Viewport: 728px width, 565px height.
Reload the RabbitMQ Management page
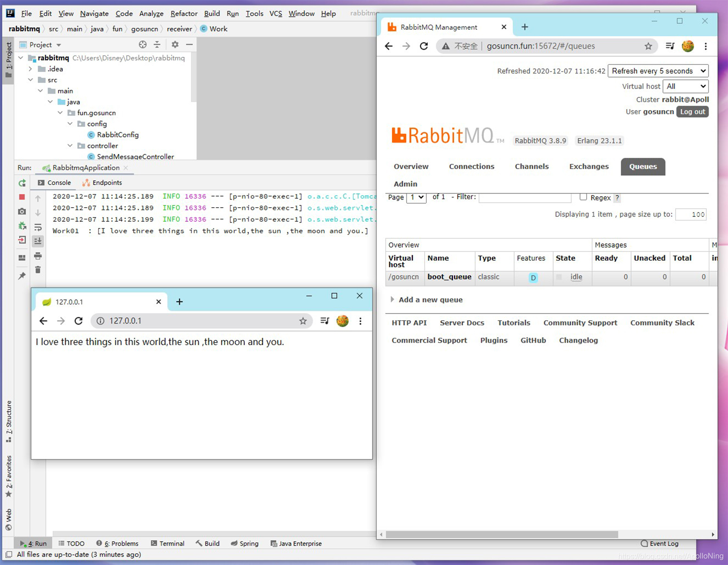[x=424, y=46]
